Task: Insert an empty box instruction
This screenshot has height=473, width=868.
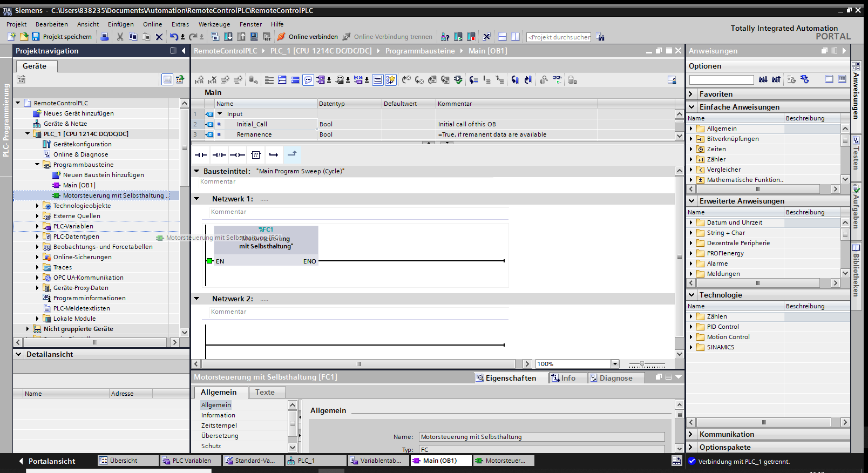Action: point(256,155)
